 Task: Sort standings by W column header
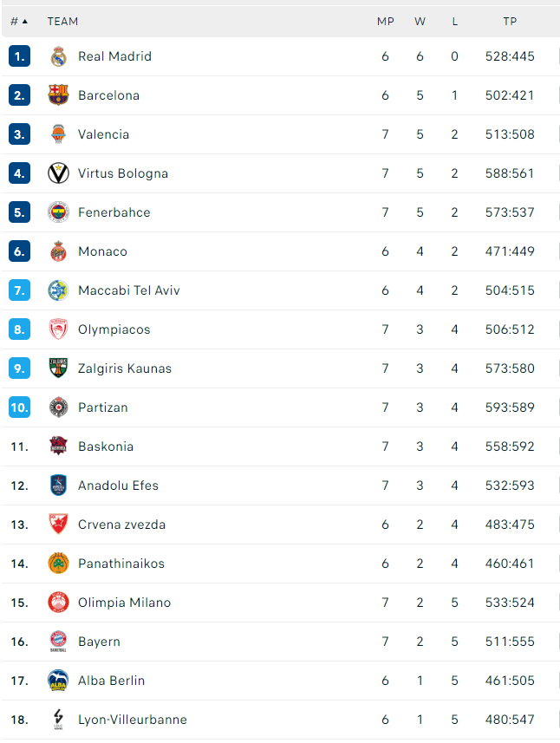420,21
